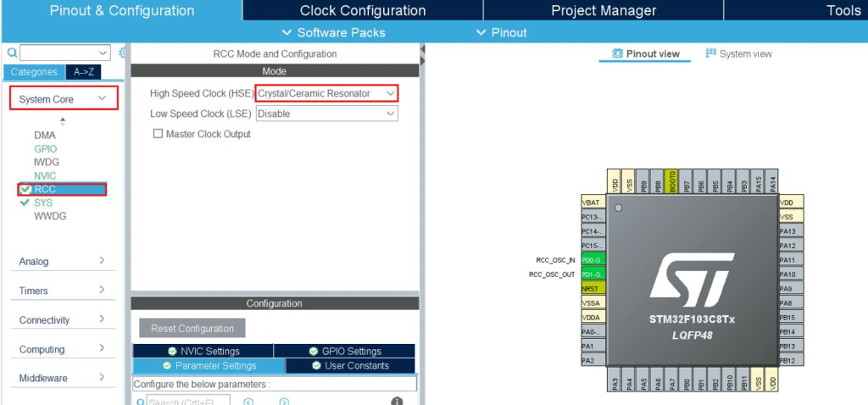Image resolution: width=868 pixels, height=405 pixels.
Task: Click the PB12 pin on chip
Action: click(x=791, y=361)
